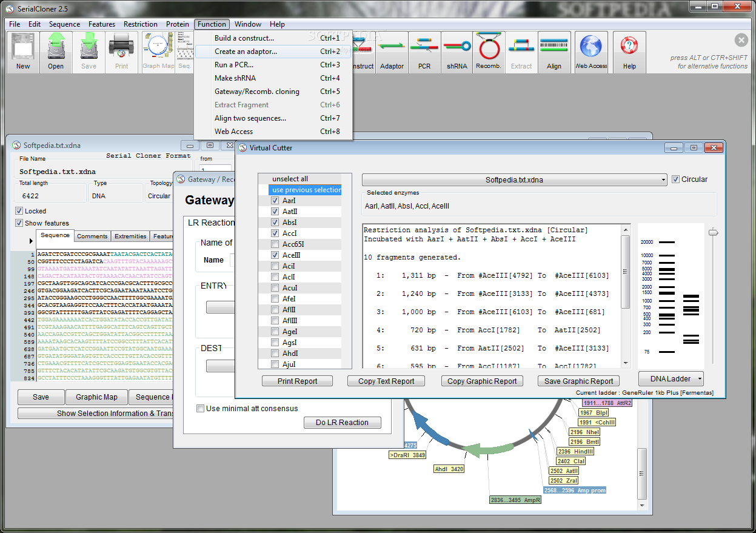
Task: Uncheck the AceIII enzyme checkbox
Action: [275, 255]
